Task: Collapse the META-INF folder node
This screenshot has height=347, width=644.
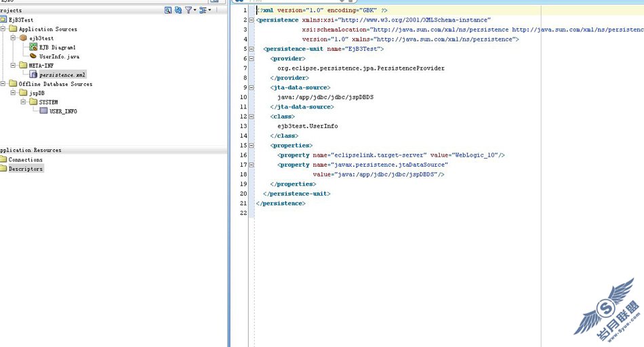Action: (13, 65)
